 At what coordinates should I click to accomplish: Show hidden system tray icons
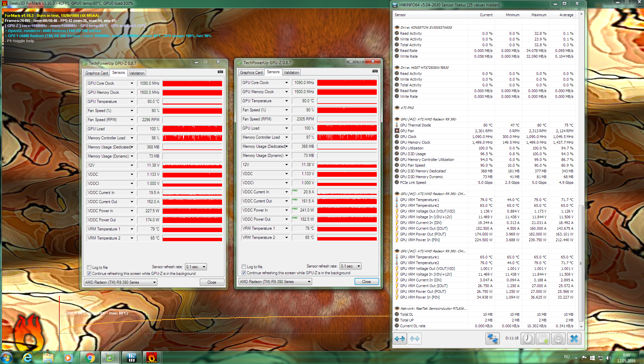(x=576, y=358)
